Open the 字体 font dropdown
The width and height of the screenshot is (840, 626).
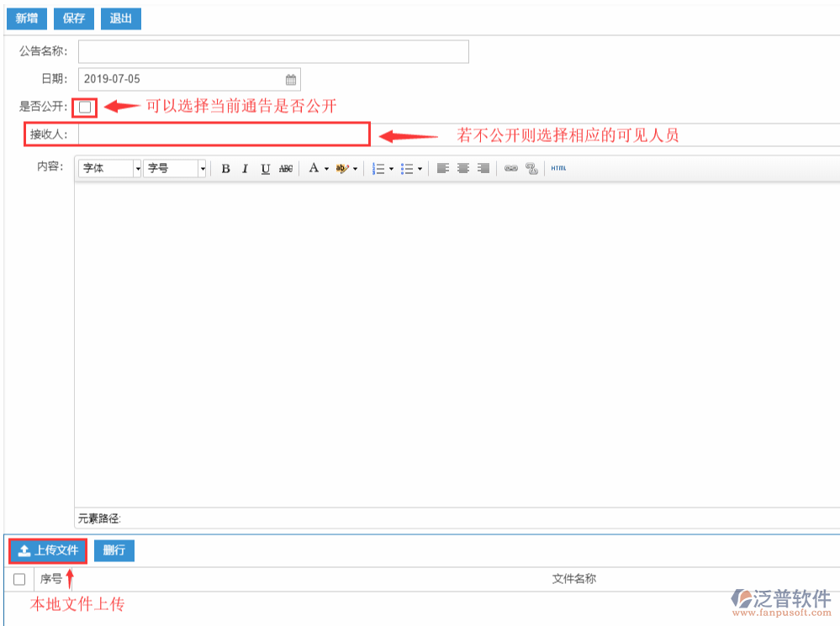coord(108,168)
